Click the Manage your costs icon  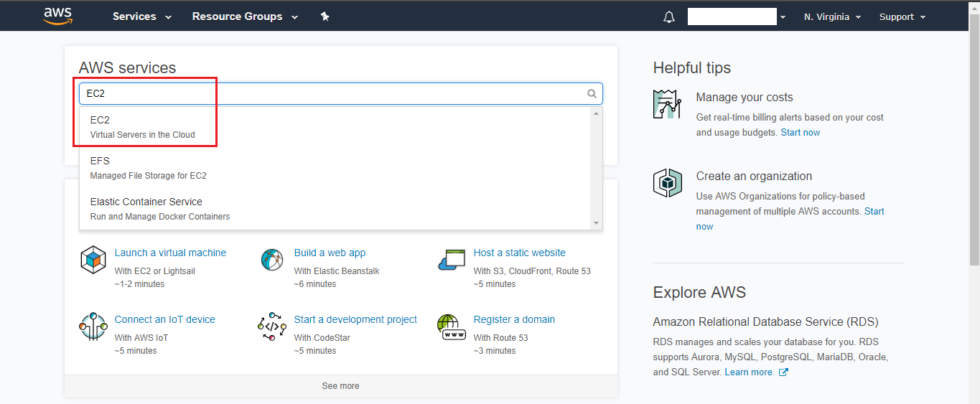point(667,105)
